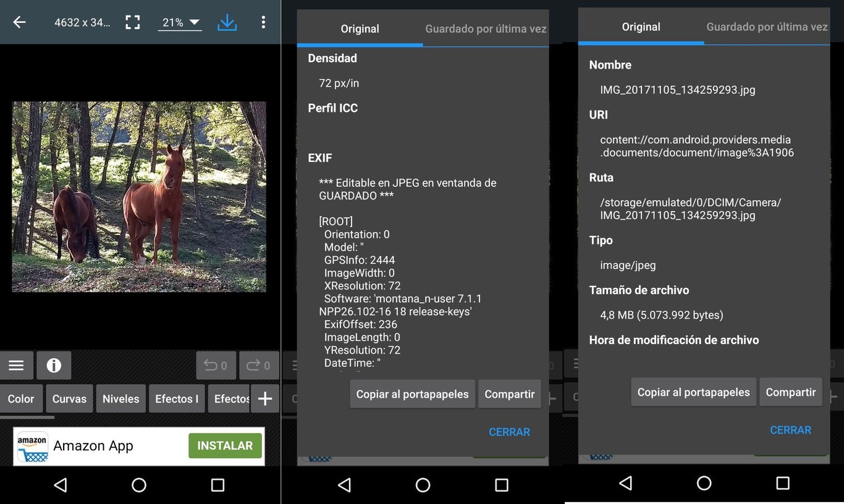Show image info via the info icon
The width and height of the screenshot is (844, 504).
54,365
